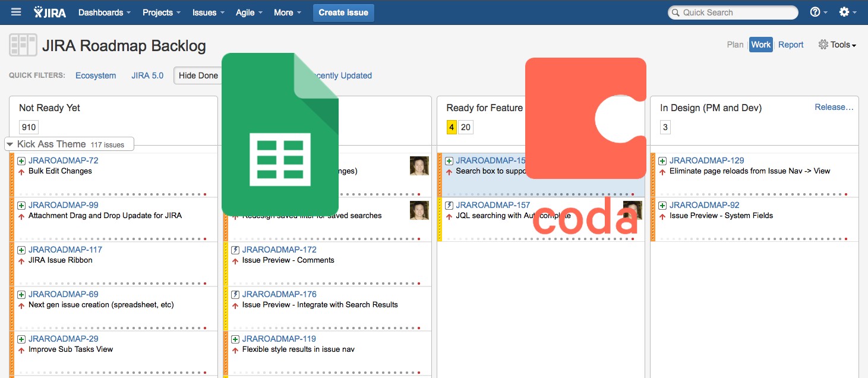Collapse the Kick Ass Theme swimlane
Viewport: 868px width, 378px height.
click(10, 144)
